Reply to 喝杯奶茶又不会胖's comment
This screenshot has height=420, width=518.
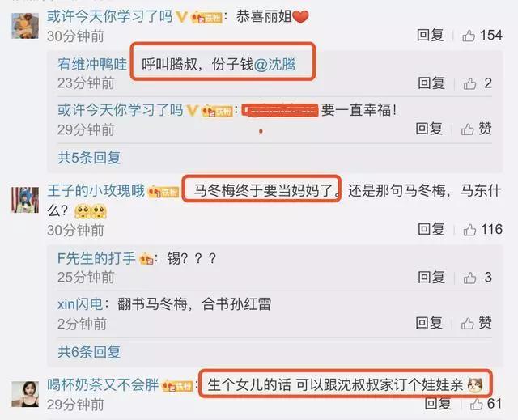438,404
